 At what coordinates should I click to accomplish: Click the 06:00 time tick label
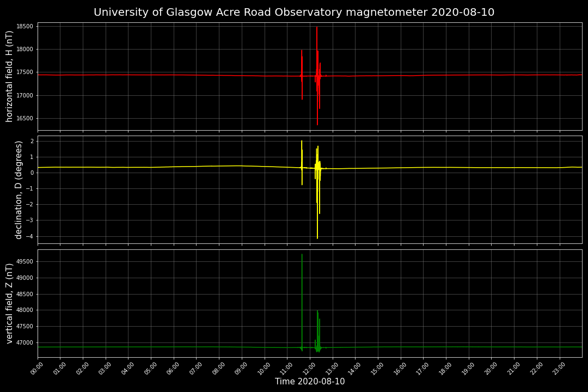click(x=174, y=369)
